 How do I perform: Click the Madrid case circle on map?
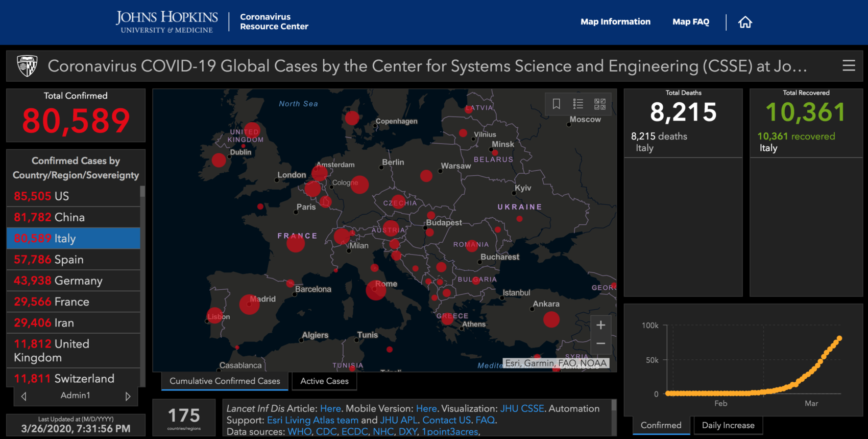[249, 305]
